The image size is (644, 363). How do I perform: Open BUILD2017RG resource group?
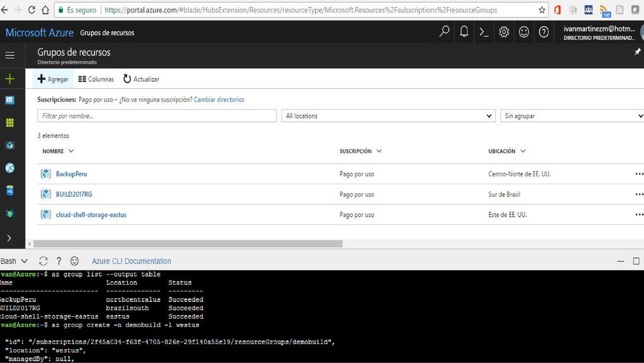coord(74,194)
